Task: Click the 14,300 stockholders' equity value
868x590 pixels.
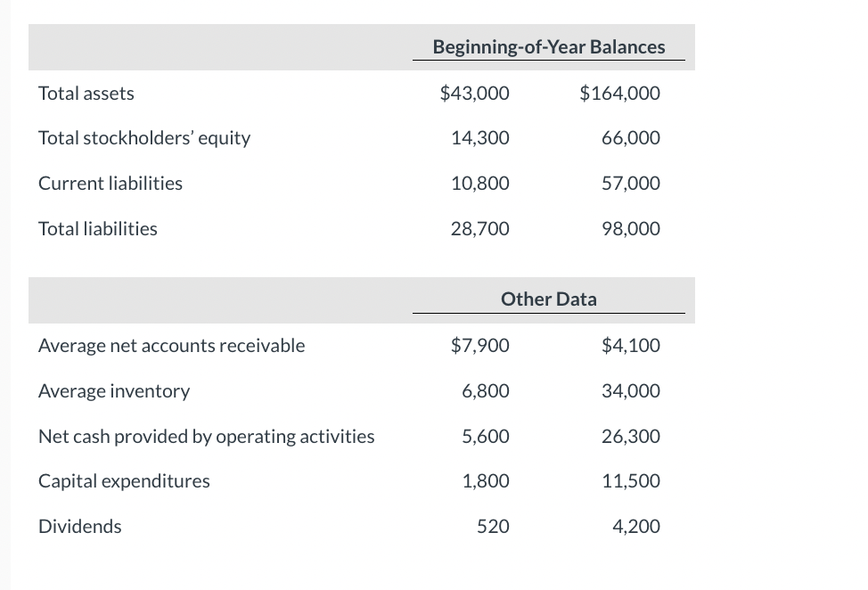Action: pos(480,138)
